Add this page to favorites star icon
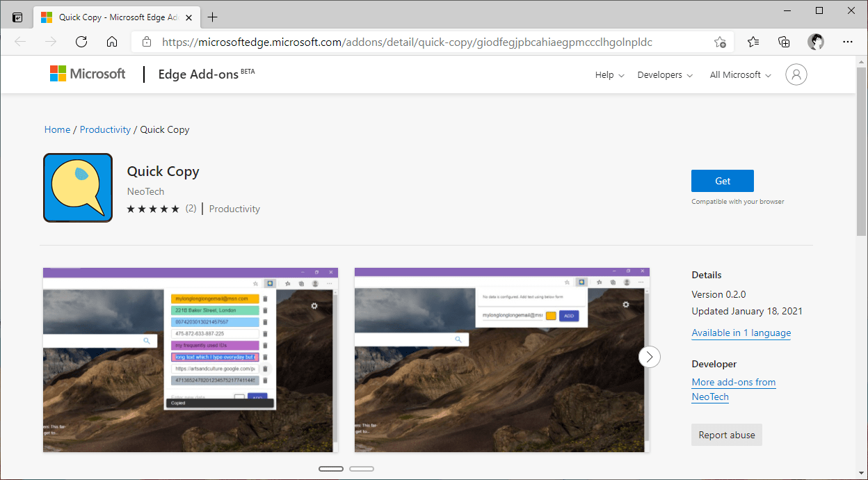 (x=720, y=42)
